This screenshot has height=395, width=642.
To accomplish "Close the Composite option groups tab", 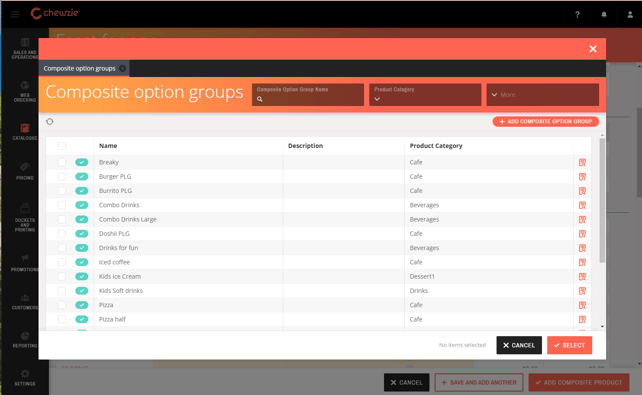I will pos(122,68).
